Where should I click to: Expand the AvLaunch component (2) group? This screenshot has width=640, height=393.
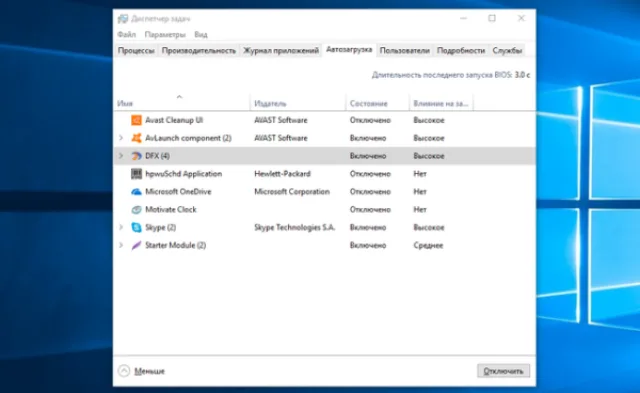click(121, 138)
